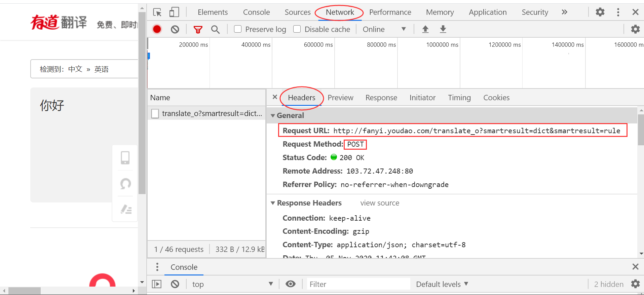Click the POST request method value
Screen dimensions: 644x295
point(355,144)
